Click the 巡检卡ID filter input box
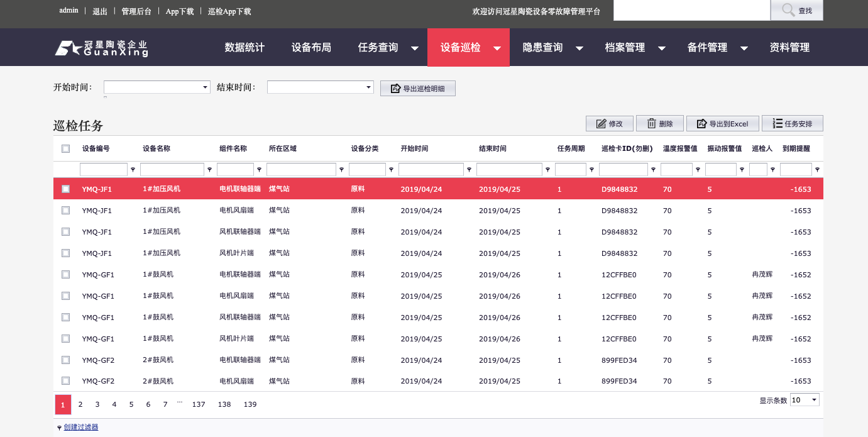The width and height of the screenshot is (868, 437). coord(624,170)
